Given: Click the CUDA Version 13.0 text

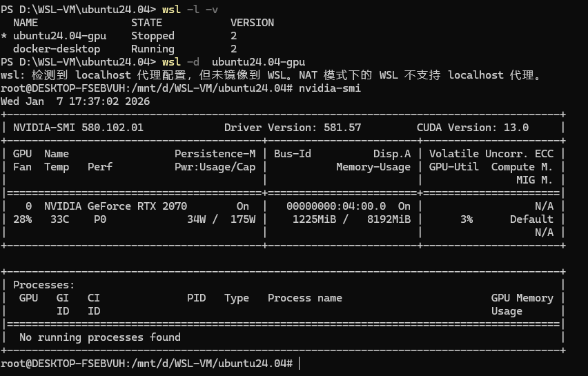Looking at the screenshot, I should tap(472, 128).
